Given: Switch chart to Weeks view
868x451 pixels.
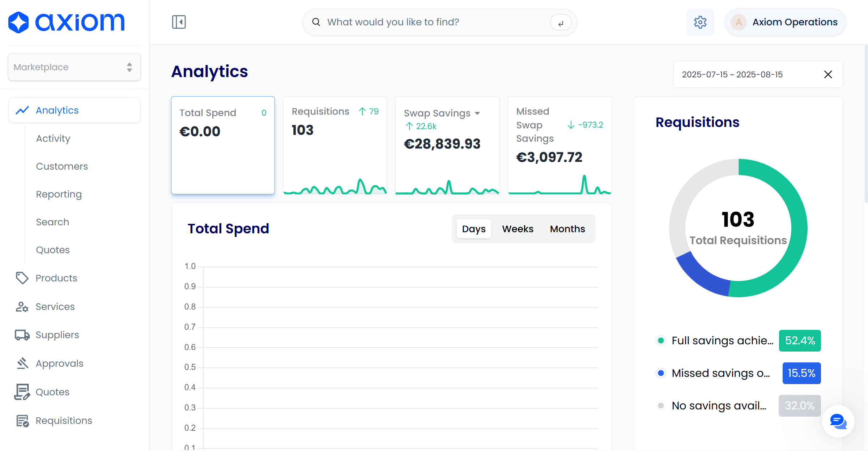Looking at the screenshot, I should [518, 229].
